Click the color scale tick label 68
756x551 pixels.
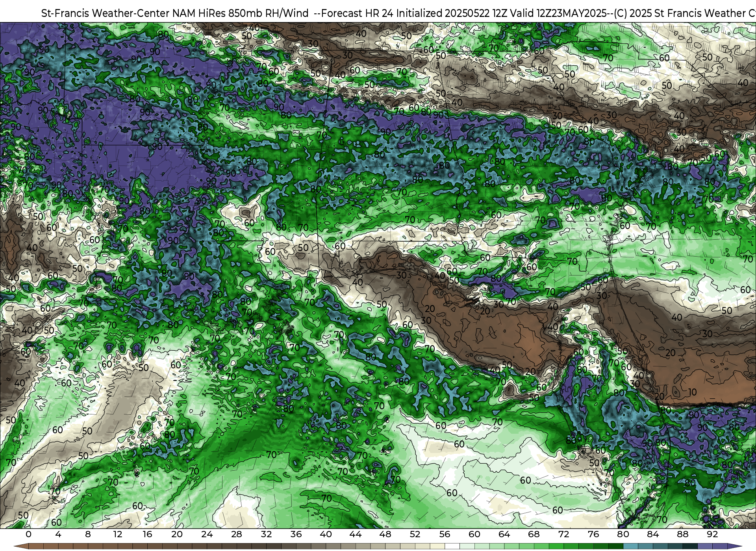pyautogui.click(x=534, y=534)
